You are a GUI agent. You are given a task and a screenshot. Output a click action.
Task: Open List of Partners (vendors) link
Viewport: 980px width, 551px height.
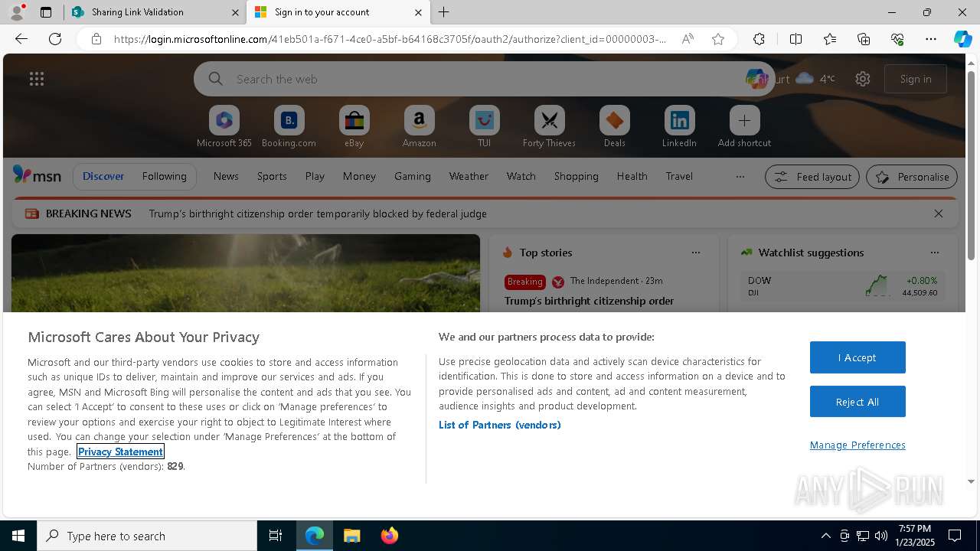(499, 425)
